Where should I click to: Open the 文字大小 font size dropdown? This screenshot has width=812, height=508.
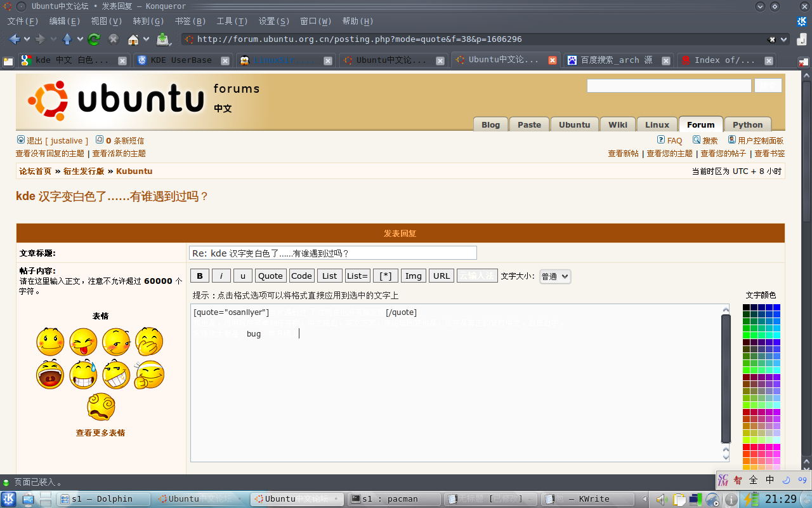tap(555, 276)
